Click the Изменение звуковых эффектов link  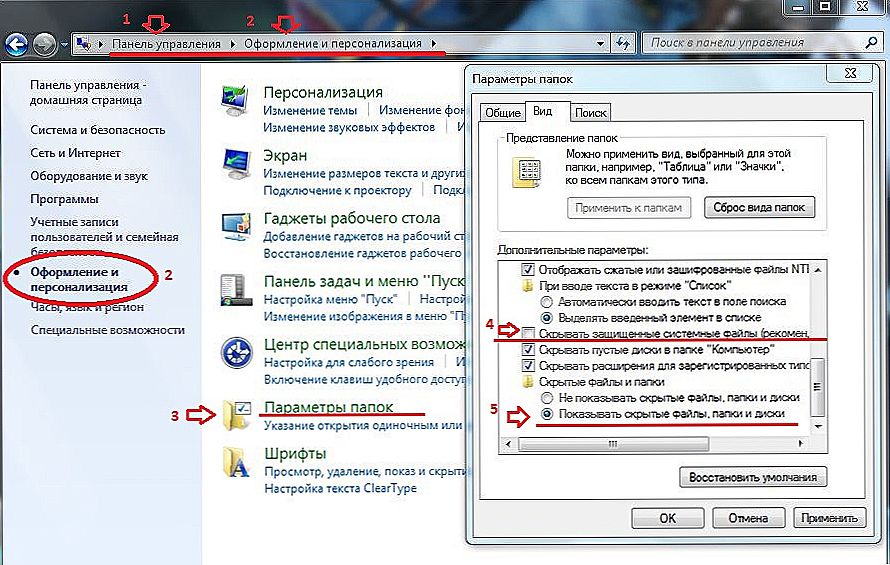coord(349,127)
